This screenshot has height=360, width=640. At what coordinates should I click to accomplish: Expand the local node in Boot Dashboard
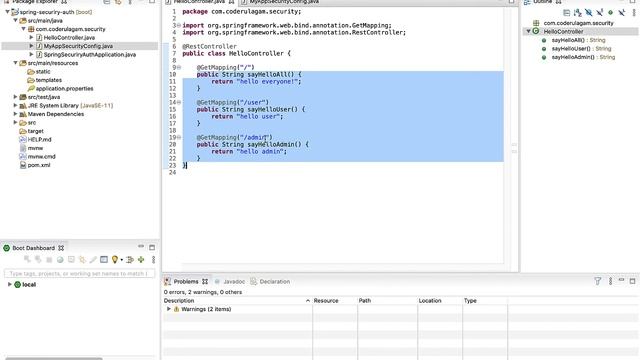pos(10,284)
